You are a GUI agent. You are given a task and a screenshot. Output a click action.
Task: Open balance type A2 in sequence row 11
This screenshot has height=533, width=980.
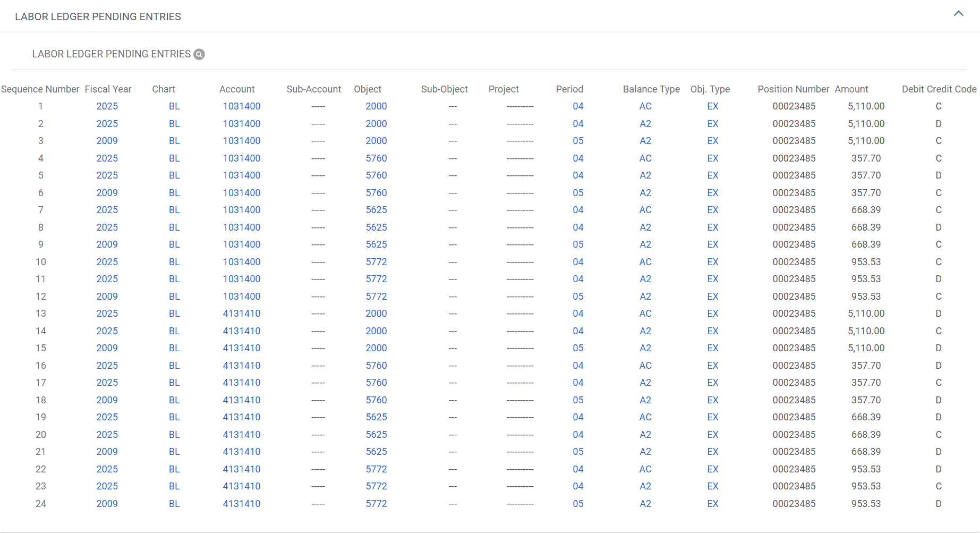pyautogui.click(x=645, y=279)
